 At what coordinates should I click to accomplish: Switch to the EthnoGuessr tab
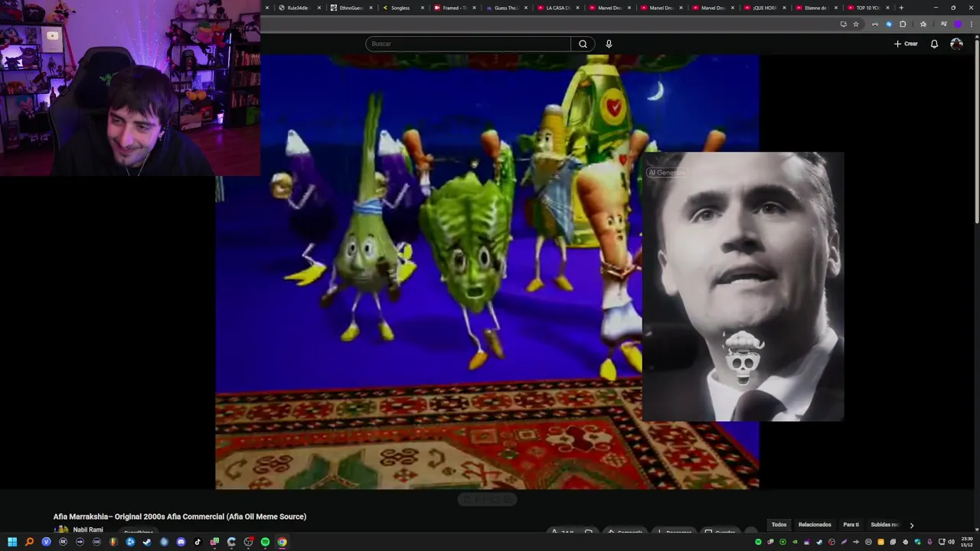[x=351, y=8]
